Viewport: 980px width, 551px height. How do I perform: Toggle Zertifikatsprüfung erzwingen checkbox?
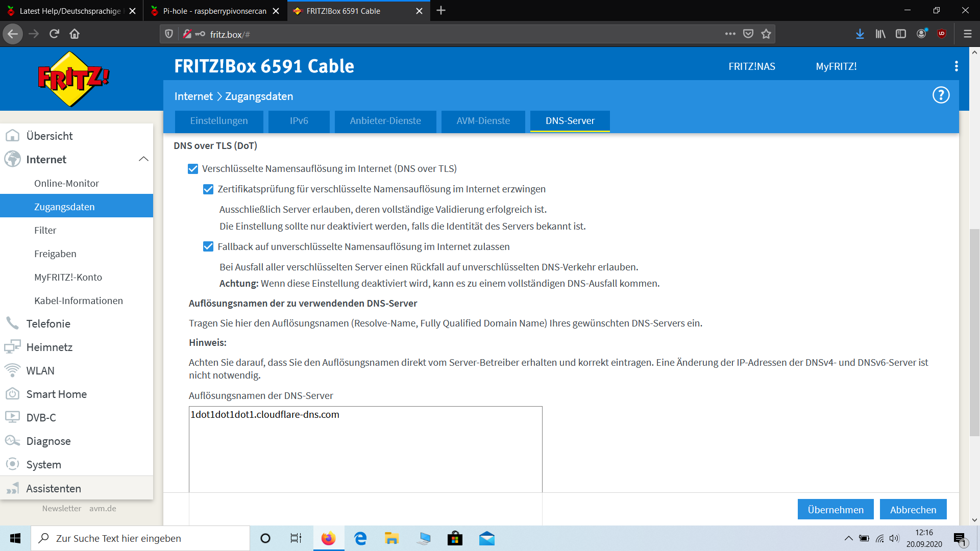click(x=208, y=189)
